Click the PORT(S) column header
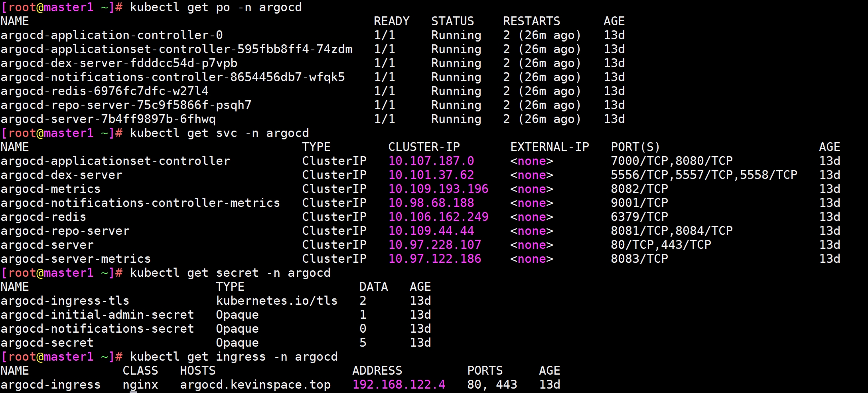Screen dimensions: 868x393 (x=635, y=147)
